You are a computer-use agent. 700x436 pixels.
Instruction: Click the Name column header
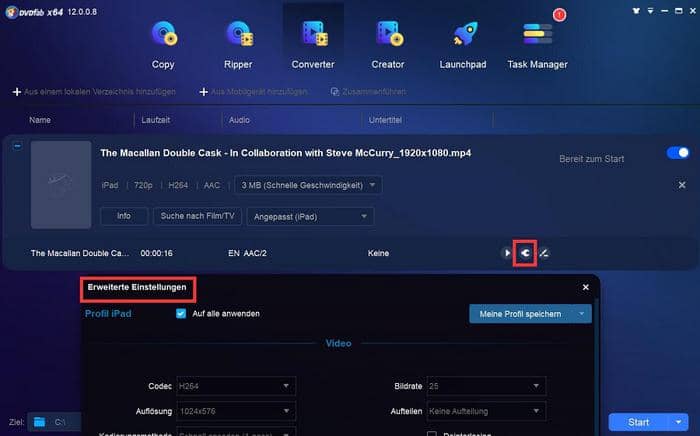(x=40, y=120)
